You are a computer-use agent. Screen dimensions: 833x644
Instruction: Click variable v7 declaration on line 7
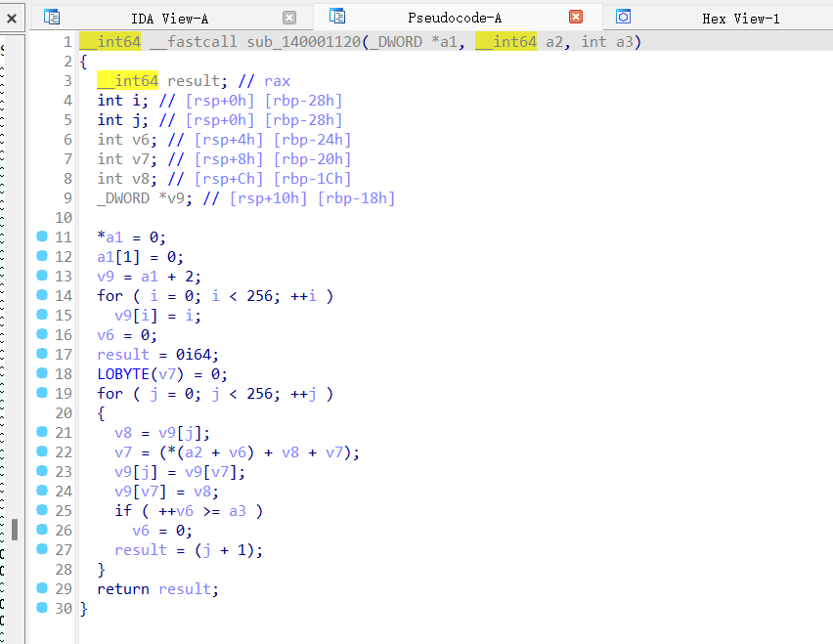pos(127,159)
